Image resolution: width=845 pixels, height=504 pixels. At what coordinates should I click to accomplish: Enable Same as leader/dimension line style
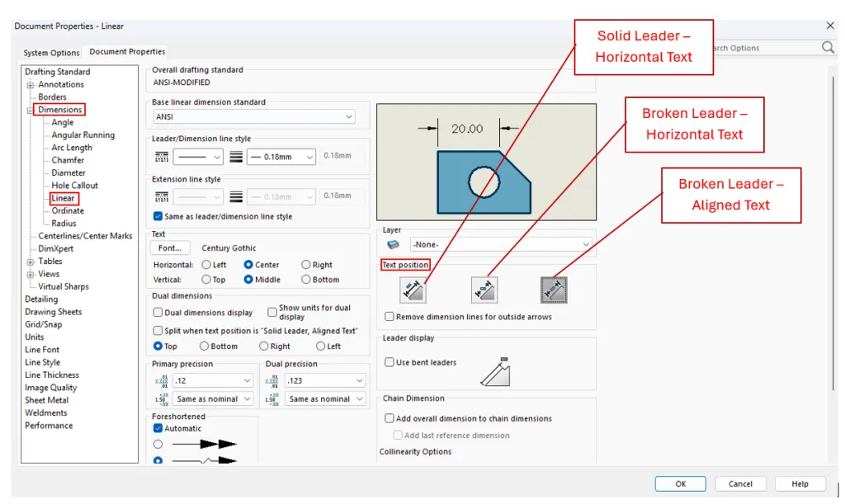tap(158, 216)
